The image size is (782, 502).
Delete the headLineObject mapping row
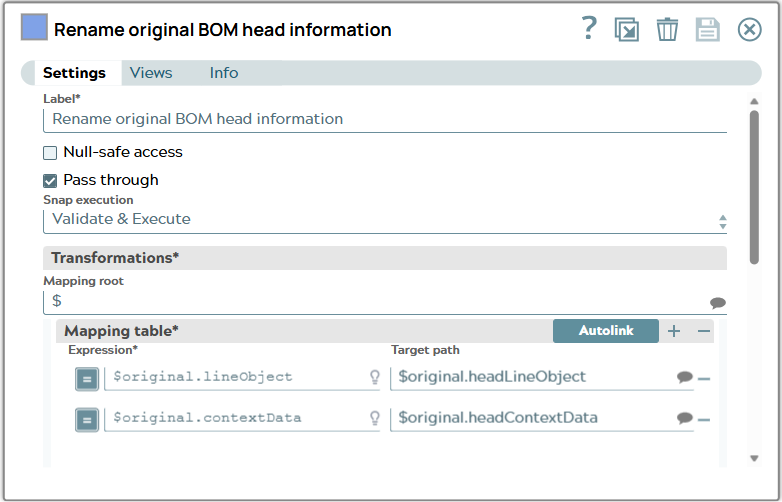(x=704, y=379)
